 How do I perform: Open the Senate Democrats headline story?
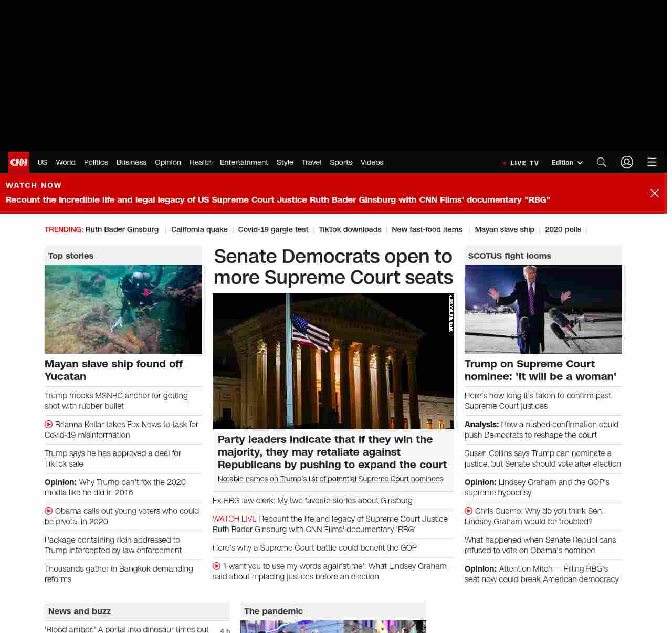click(333, 267)
